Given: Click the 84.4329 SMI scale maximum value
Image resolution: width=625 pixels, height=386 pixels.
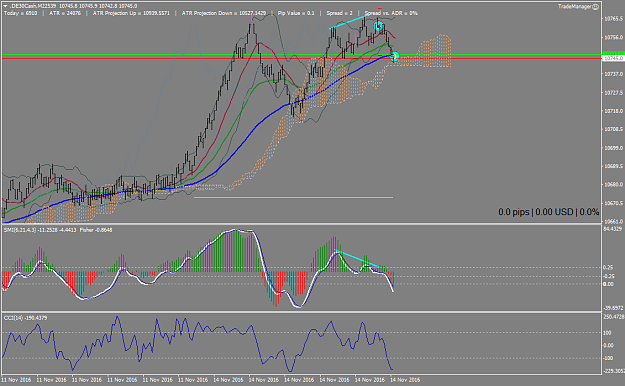Looking at the screenshot, I should 613,229.
